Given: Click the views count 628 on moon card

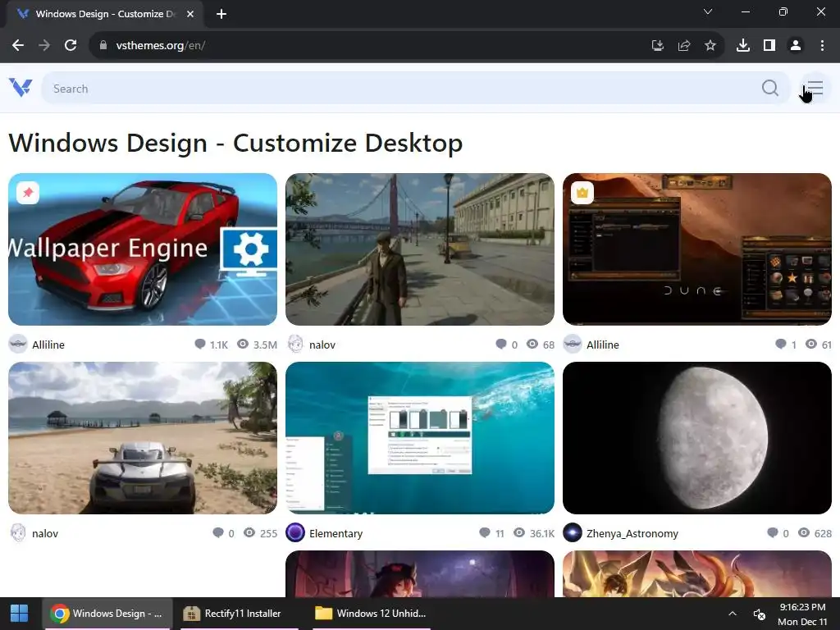Looking at the screenshot, I should coord(822,533).
